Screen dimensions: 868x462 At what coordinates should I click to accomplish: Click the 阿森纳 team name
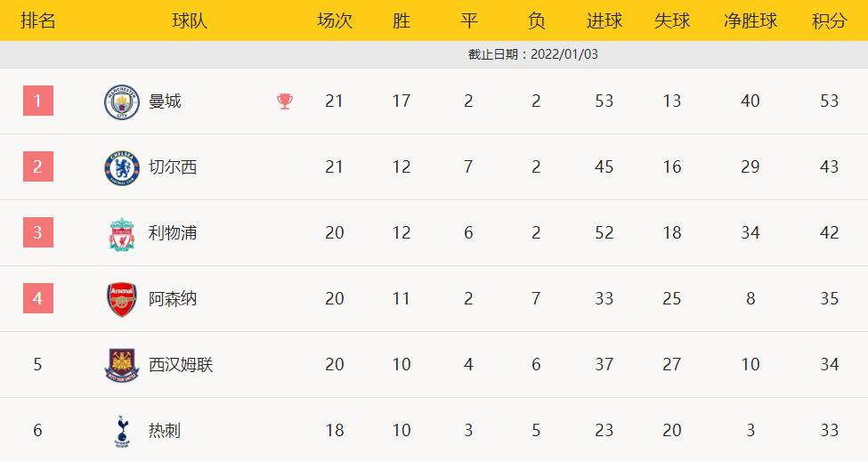[173, 299]
